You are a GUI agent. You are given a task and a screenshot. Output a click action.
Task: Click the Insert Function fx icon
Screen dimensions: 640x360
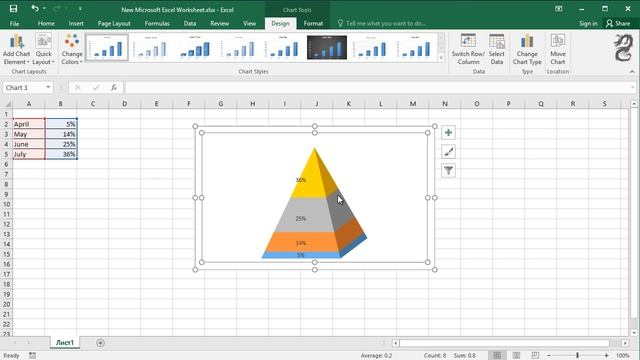pos(114,87)
